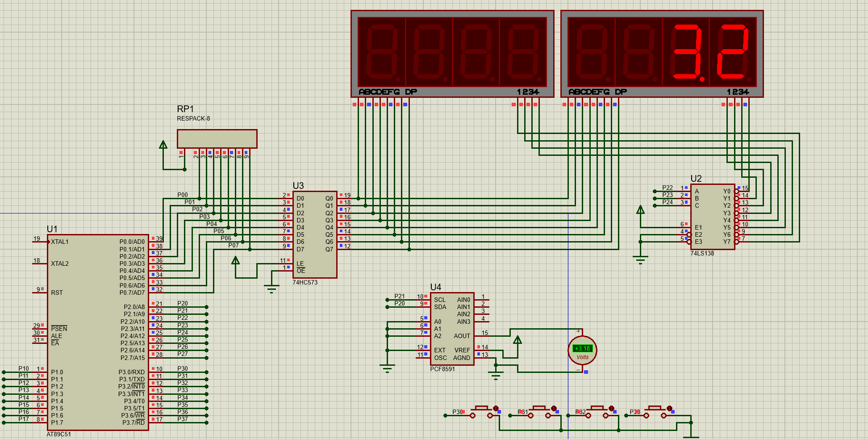
Task: Click the P24 label at U2 input C
Action: pyautogui.click(x=668, y=202)
